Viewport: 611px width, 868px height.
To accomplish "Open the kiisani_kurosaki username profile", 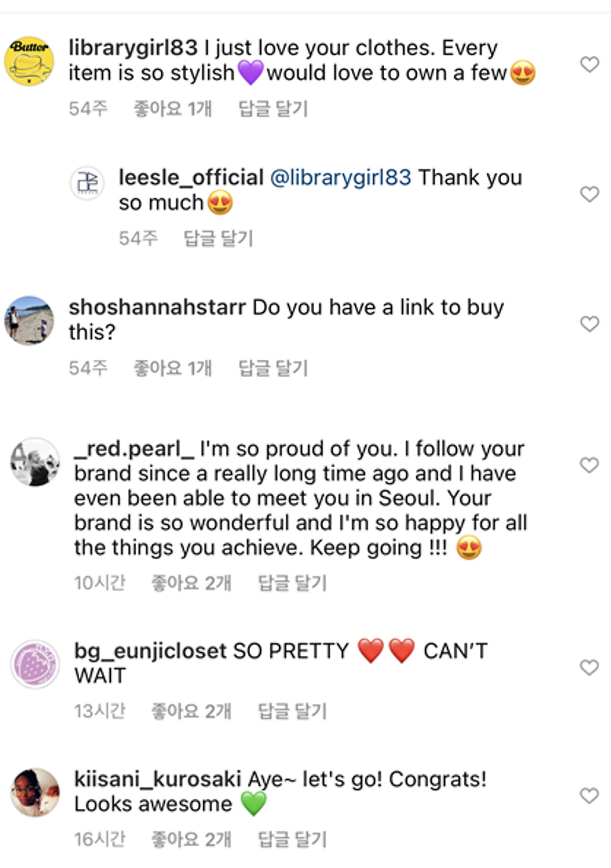I will (x=158, y=779).
